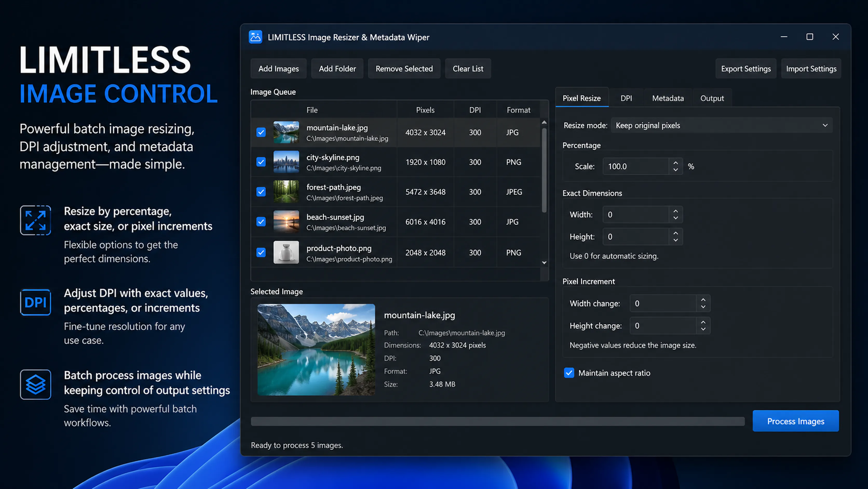Open the Output tab
Screen dimensions: 868x489
point(712,98)
